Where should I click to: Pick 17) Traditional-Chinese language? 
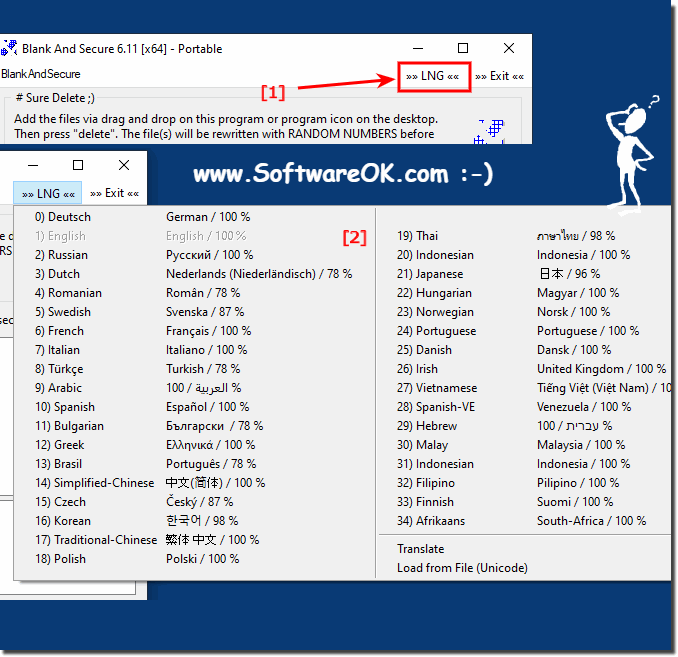[x=195, y=540]
